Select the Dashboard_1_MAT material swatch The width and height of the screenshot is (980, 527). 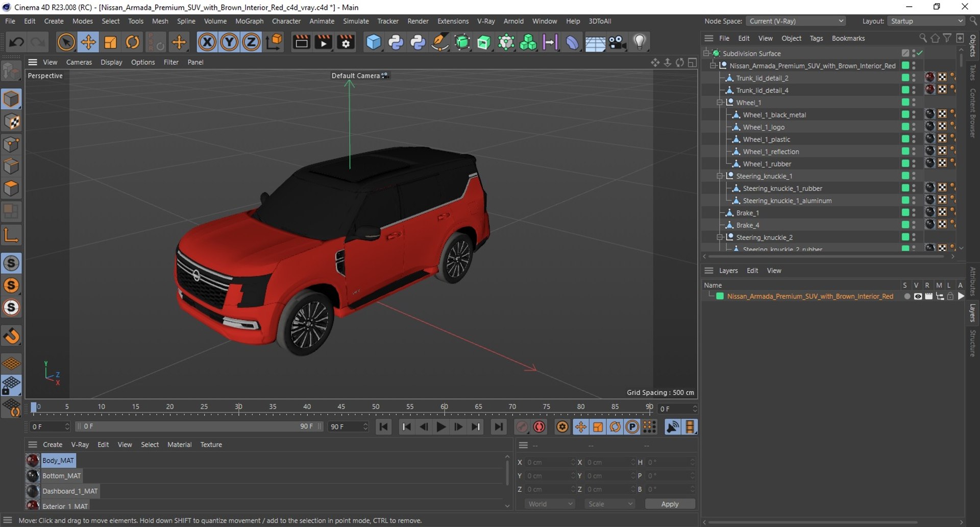pyautogui.click(x=33, y=491)
